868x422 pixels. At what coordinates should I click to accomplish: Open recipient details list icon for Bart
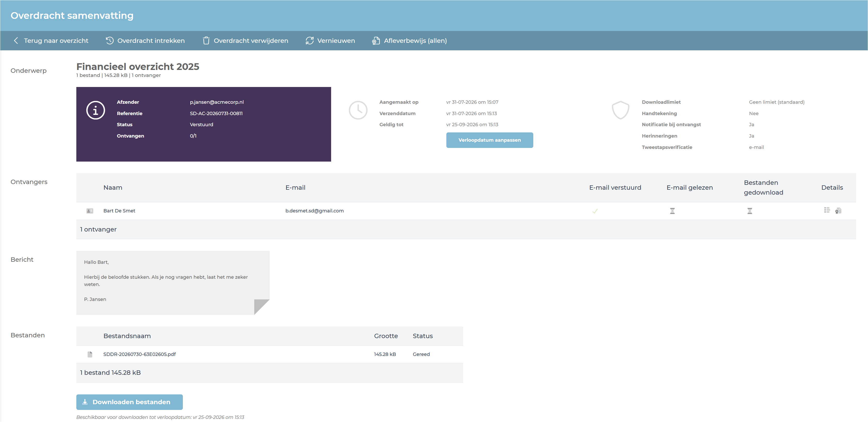pyautogui.click(x=827, y=210)
